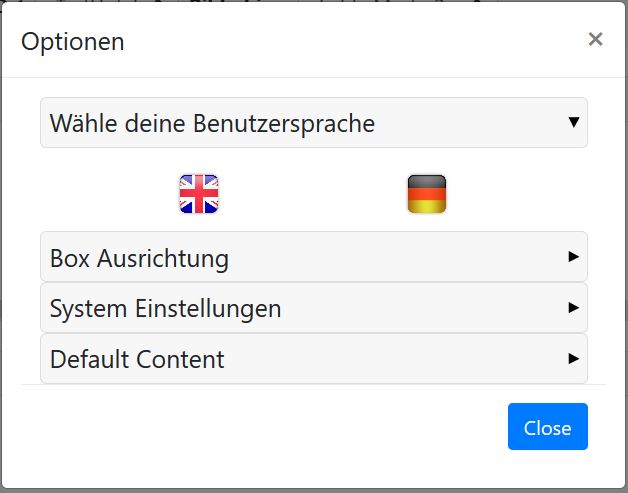
Task: Click the right arrow on Default Content
Action: click(574, 358)
